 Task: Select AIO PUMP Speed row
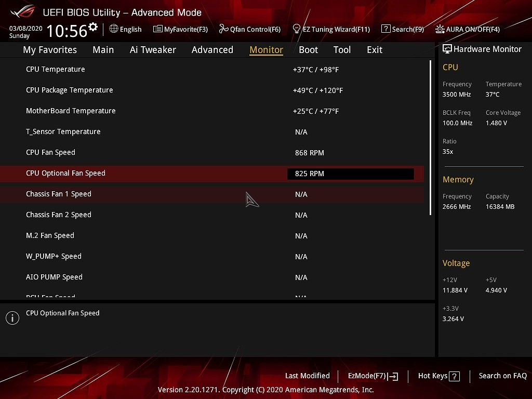pos(212,277)
